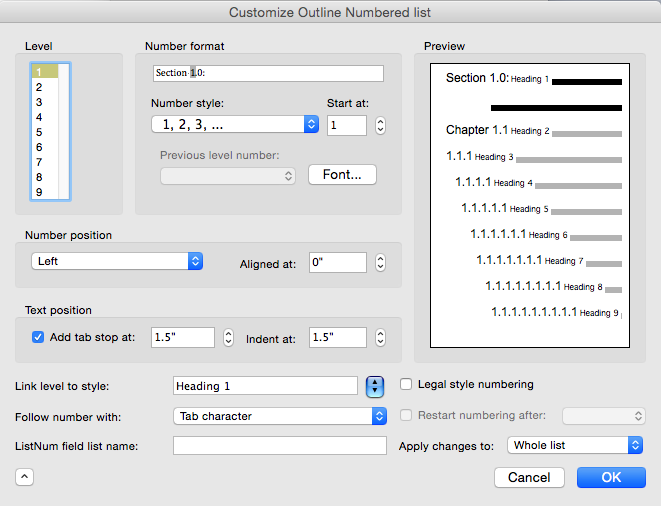Viewport: 661px width, 506px height.
Task: Click the Number format text field
Action: [x=268, y=73]
